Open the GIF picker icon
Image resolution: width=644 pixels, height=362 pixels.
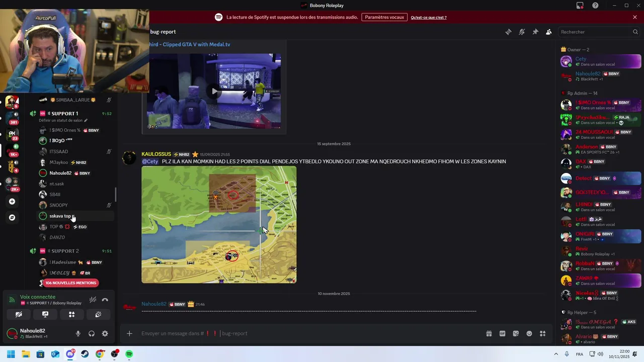point(502,333)
